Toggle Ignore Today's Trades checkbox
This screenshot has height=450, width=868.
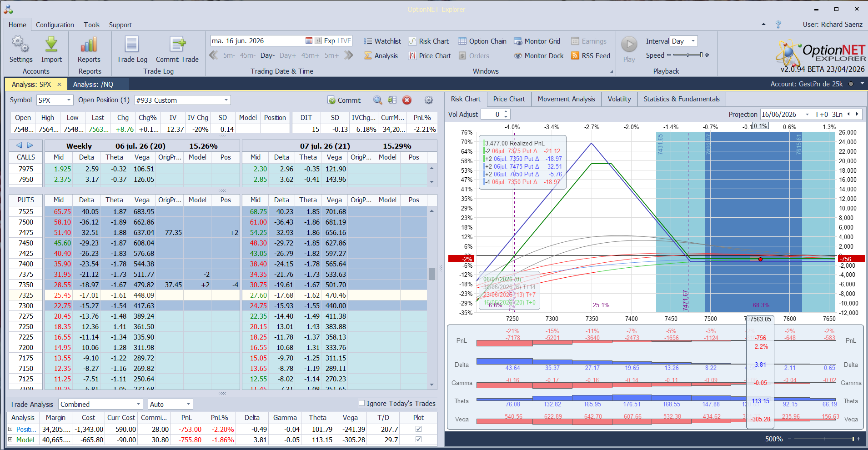click(x=361, y=403)
